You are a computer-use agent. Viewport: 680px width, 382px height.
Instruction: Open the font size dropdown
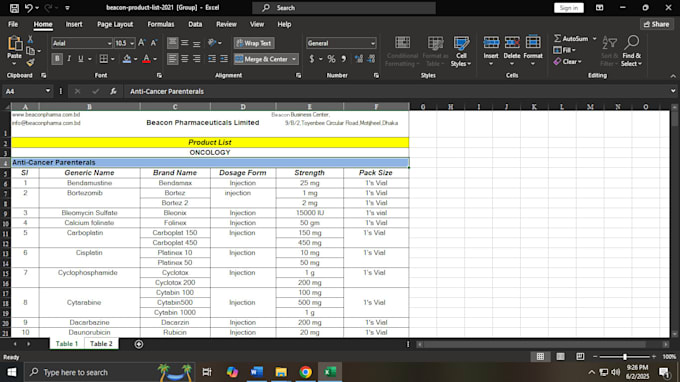[132, 43]
